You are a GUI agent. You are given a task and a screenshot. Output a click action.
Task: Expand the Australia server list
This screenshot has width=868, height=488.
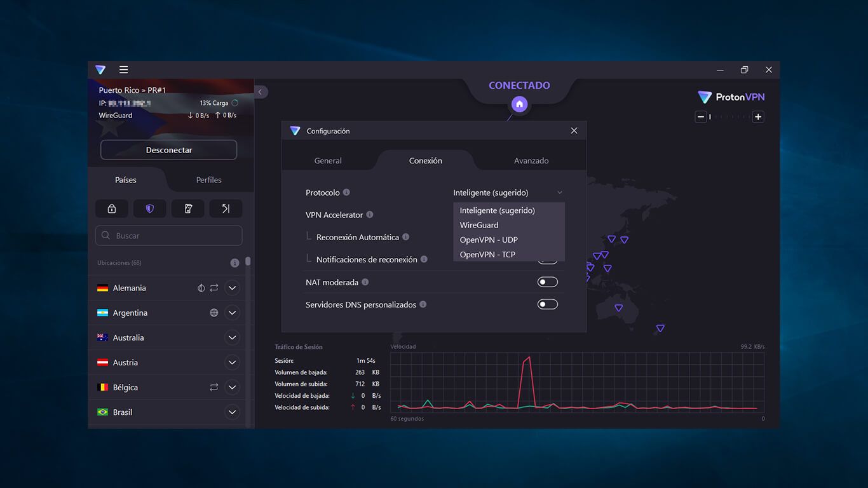232,337
